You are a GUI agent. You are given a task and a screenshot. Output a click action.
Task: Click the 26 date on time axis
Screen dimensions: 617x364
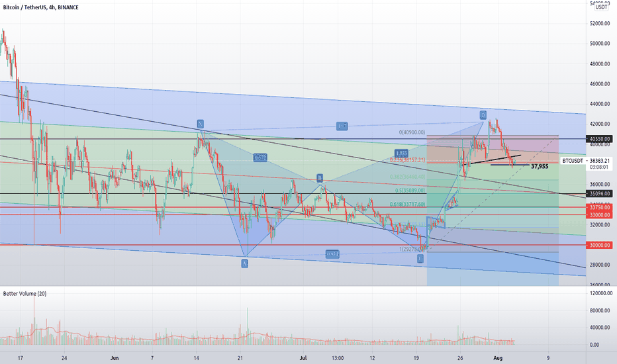[460, 358]
